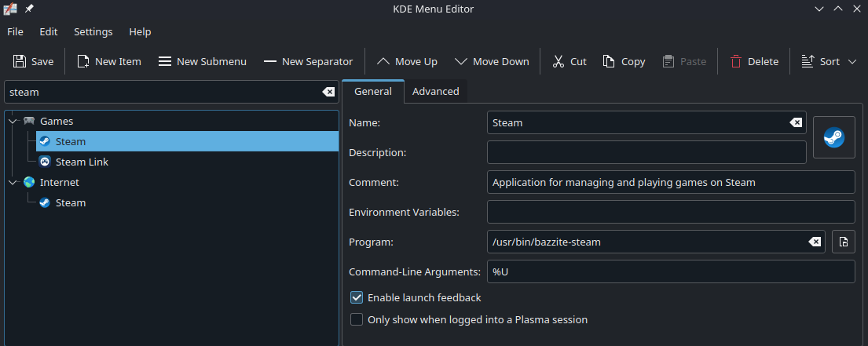The width and height of the screenshot is (868, 346).
Task: Switch to the Advanced tab
Action: (x=435, y=91)
